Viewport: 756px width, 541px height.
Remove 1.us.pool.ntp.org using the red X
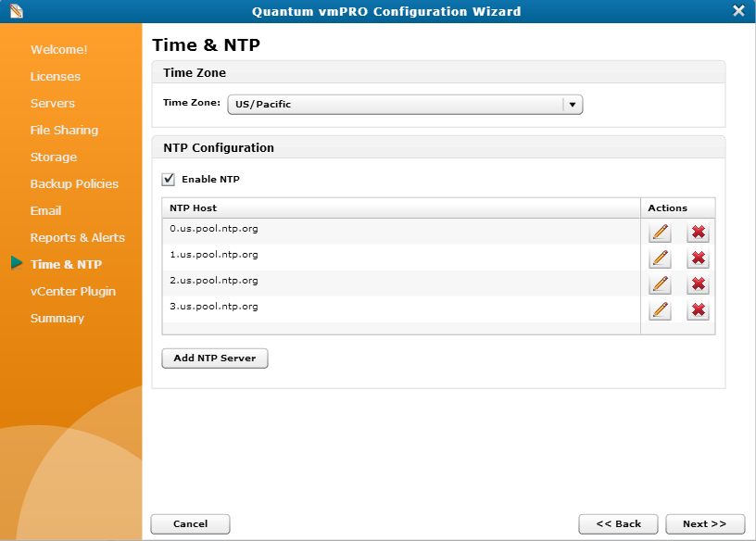click(697, 258)
